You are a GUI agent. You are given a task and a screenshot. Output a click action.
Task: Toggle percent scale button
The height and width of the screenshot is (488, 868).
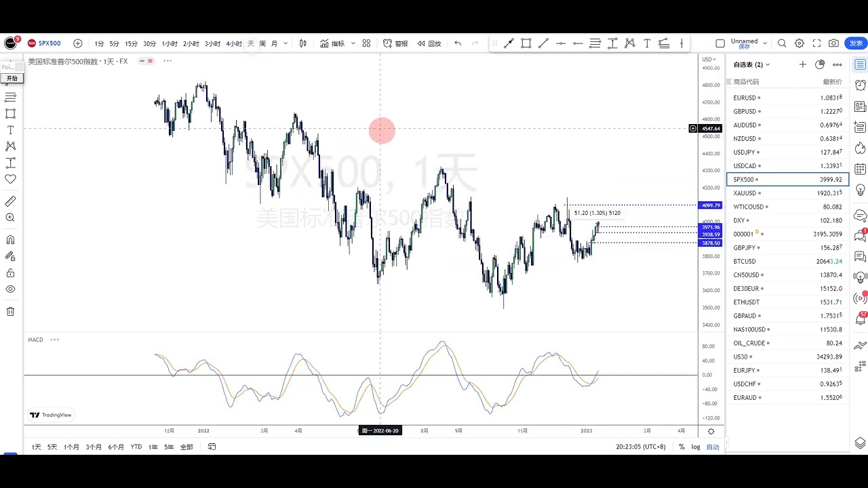682,447
